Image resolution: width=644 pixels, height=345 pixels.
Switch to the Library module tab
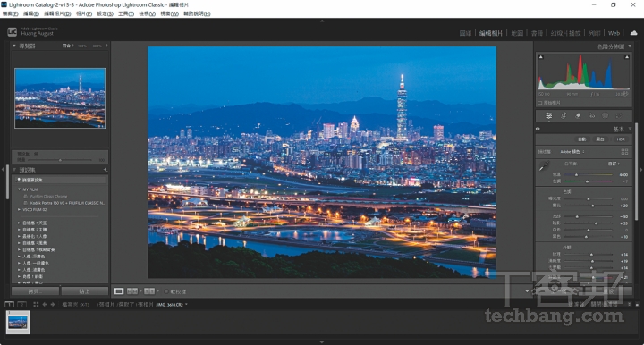click(x=465, y=33)
